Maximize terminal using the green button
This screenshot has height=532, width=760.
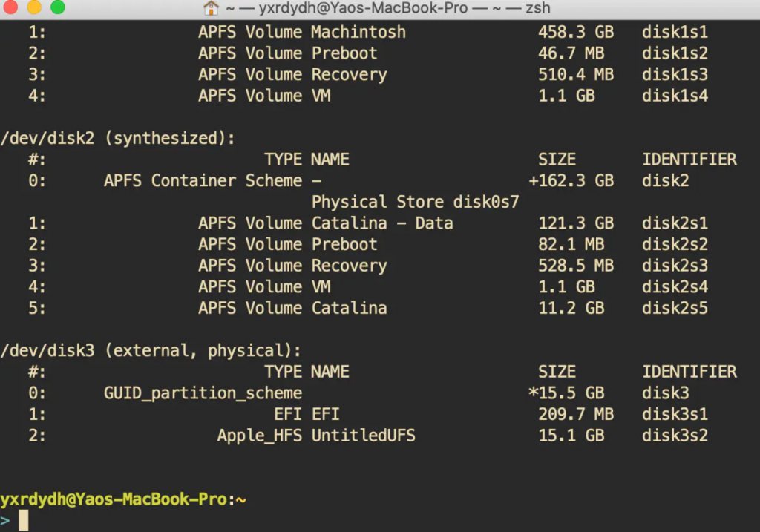(58, 7)
